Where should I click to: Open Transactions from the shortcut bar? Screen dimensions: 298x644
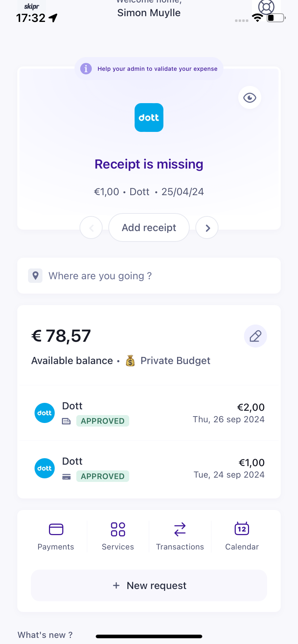180,536
